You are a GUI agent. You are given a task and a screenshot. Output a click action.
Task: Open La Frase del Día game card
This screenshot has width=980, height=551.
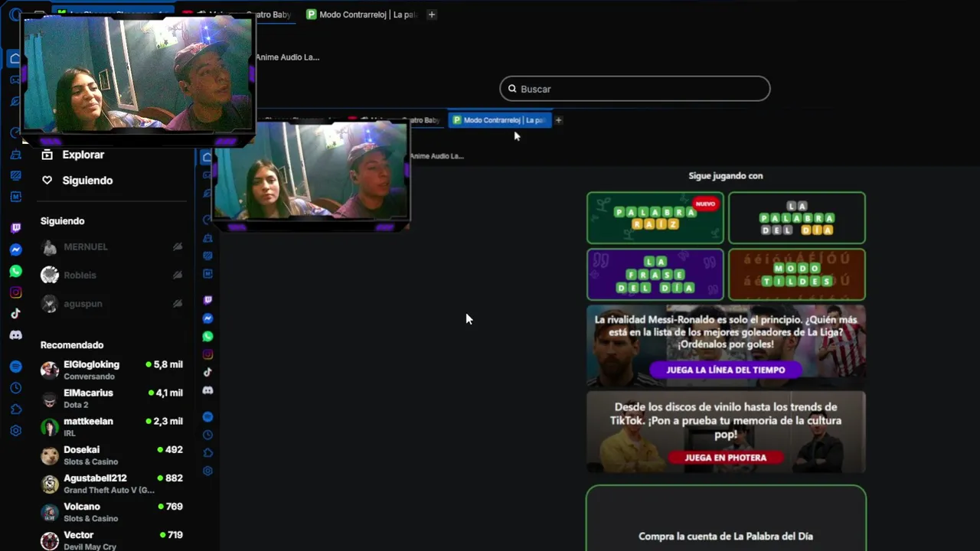coord(655,275)
